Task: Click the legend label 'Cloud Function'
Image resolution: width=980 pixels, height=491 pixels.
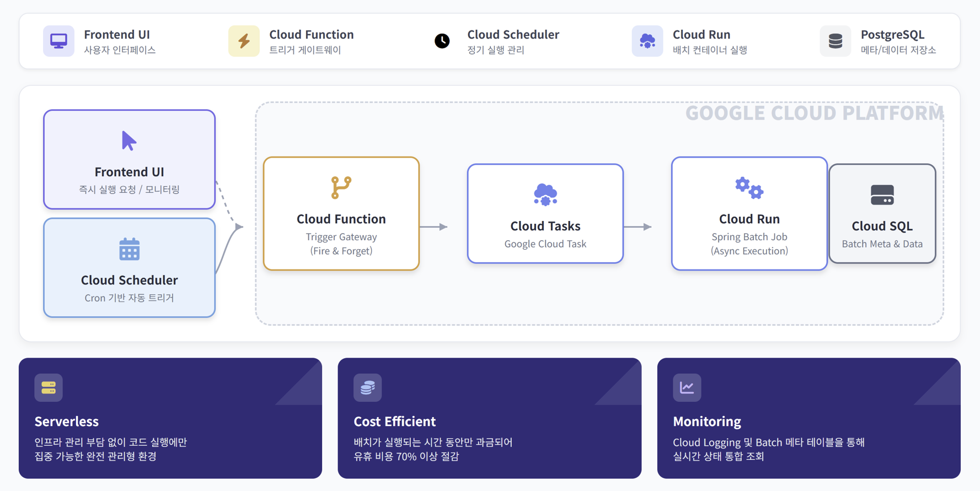Action: coord(311,34)
